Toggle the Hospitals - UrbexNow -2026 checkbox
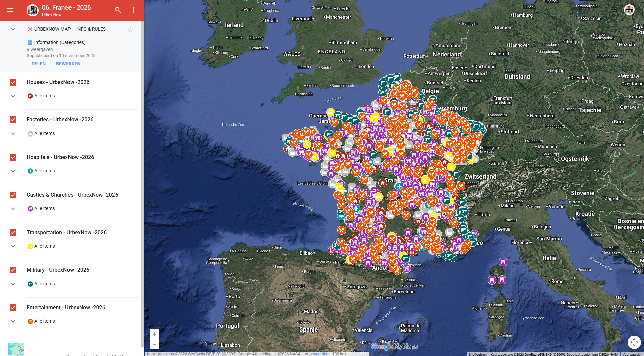644x356 pixels. 13,157
